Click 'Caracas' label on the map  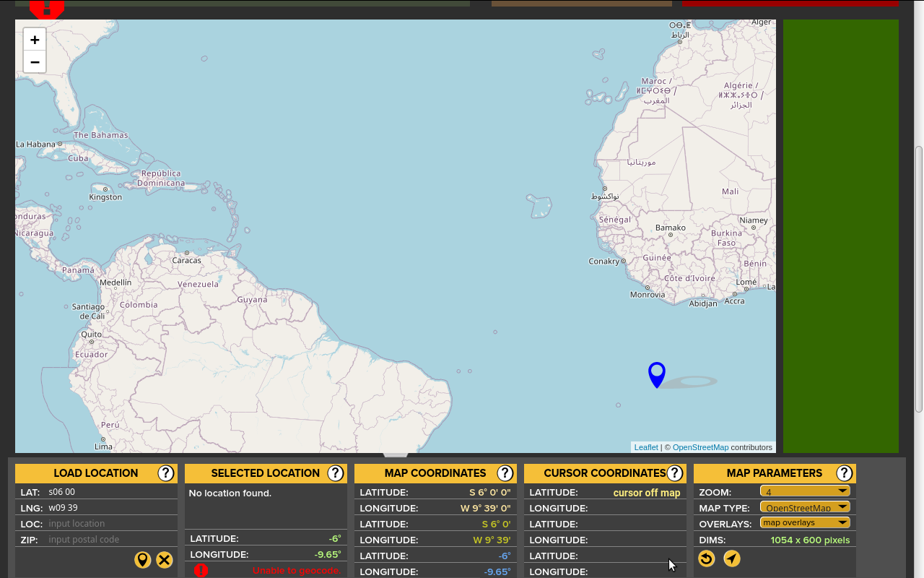pos(186,260)
